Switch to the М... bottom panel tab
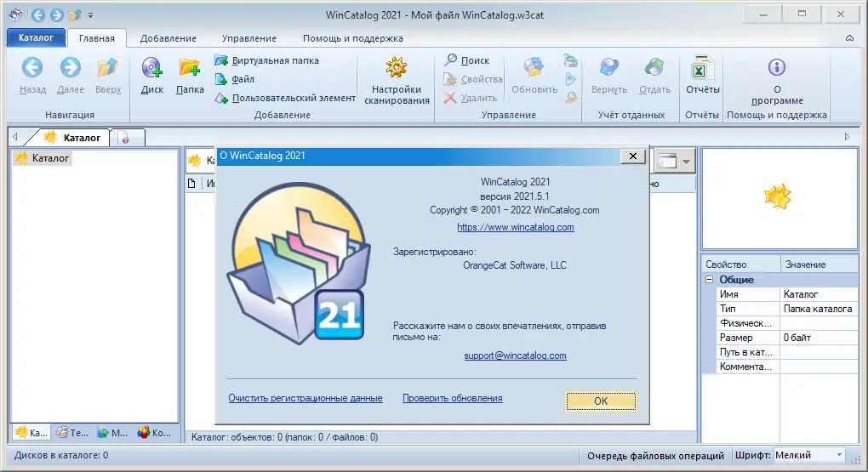 pyautogui.click(x=112, y=433)
